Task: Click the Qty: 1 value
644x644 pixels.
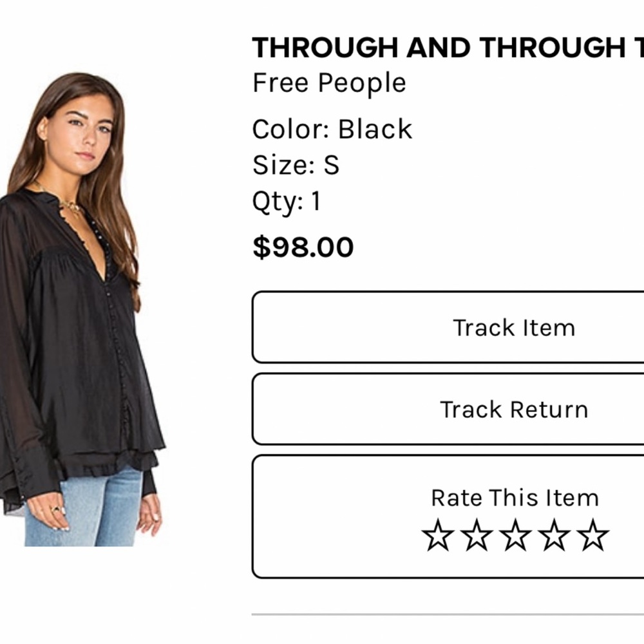Action: coord(287,202)
